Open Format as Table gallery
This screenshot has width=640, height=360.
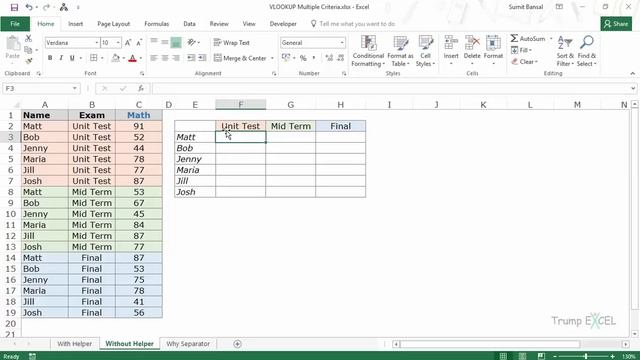[x=400, y=51]
